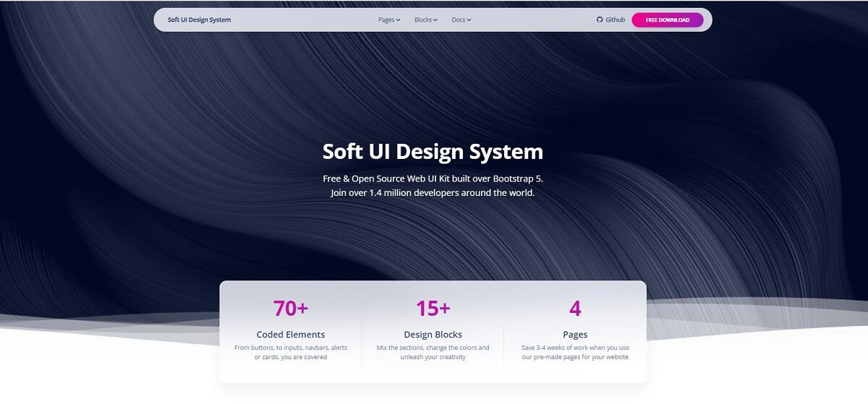Expand the Blocks dropdown chevron
Viewport: 868px width, 404px height.
coord(436,20)
